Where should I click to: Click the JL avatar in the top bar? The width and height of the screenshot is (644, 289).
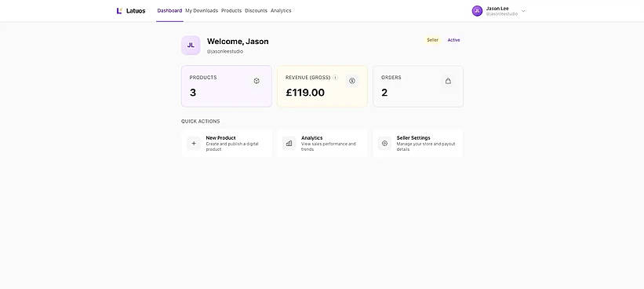(477, 11)
